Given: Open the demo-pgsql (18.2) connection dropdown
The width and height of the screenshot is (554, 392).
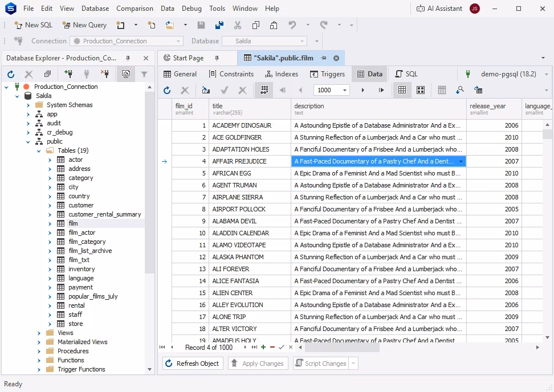Looking at the screenshot, I should 546,74.
